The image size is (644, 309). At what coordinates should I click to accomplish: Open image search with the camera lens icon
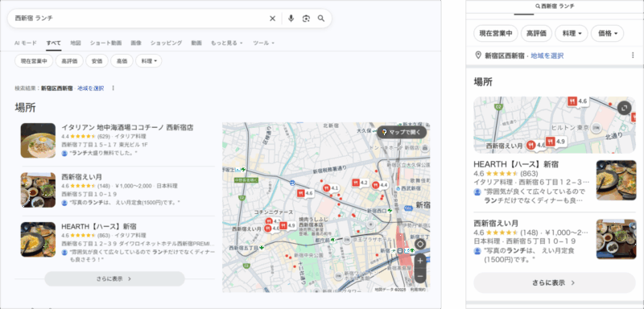click(x=306, y=19)
